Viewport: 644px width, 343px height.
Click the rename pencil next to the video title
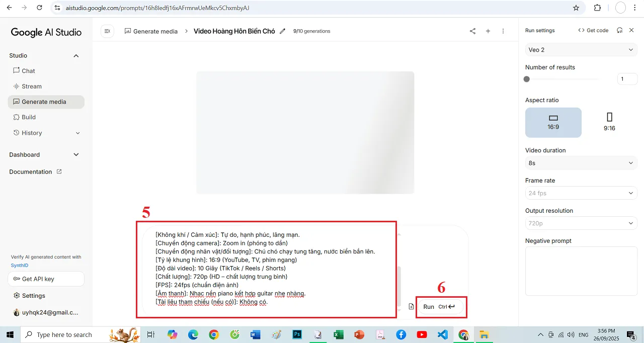283,31
